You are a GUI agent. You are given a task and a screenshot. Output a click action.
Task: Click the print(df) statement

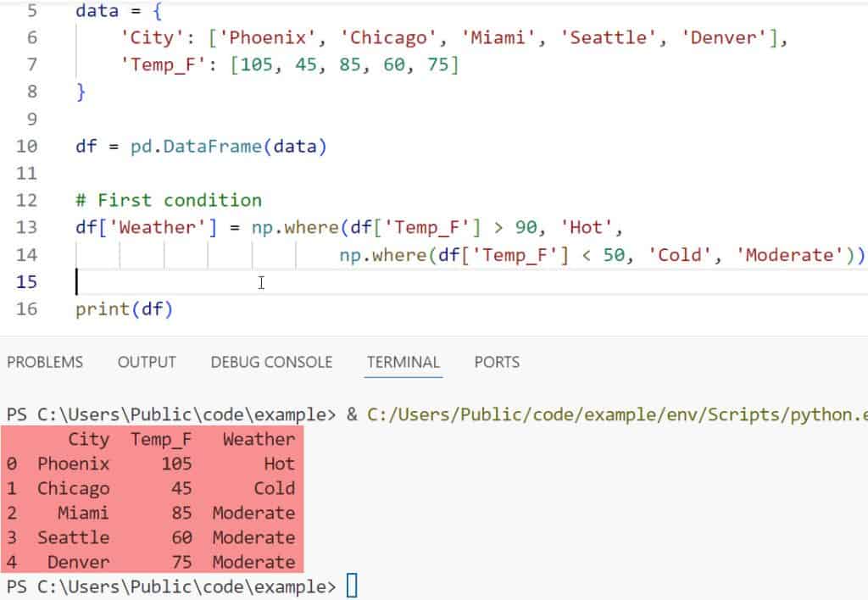click(124, 308)
